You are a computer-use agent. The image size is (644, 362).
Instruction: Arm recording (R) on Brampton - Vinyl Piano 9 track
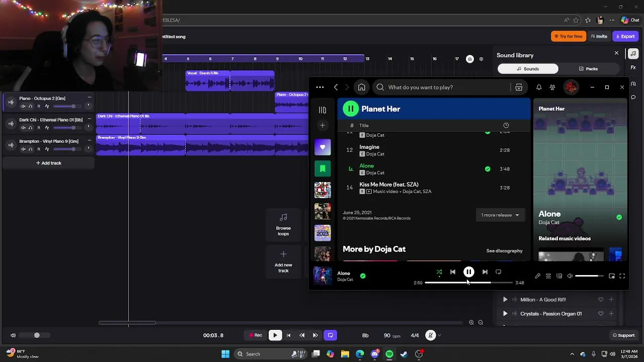(39, 149)
